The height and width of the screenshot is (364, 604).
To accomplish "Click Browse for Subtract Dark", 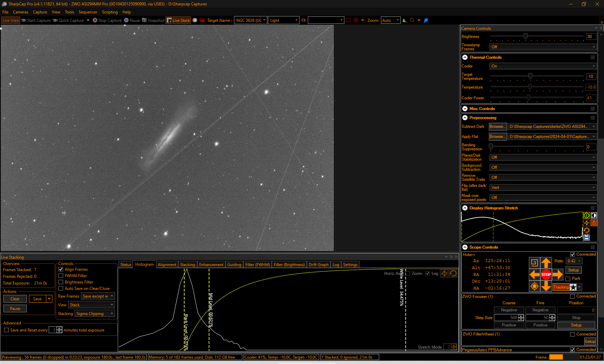I will tap(498, 126).
